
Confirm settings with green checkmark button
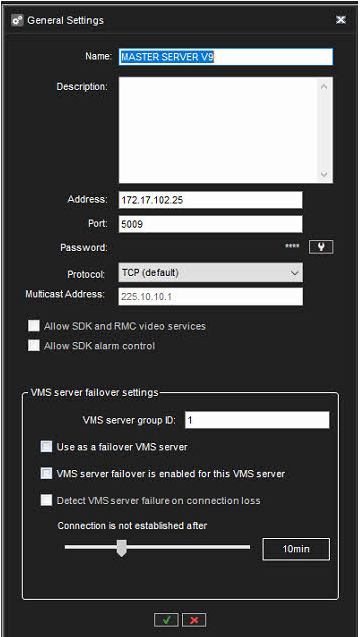[x=166, y=620]
